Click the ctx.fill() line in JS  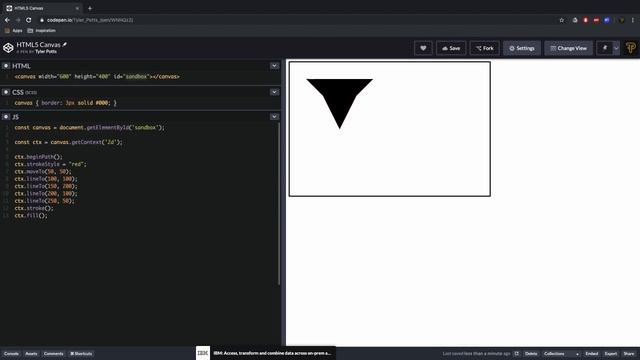point(31,216)
